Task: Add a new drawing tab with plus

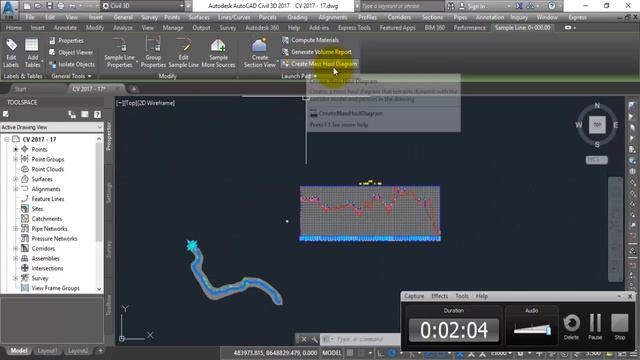Action: pos(133,89)
